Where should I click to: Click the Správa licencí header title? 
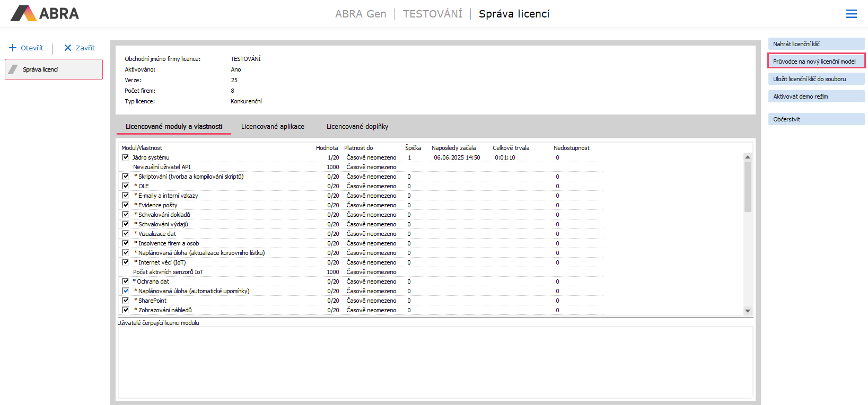tap(514, 14)
